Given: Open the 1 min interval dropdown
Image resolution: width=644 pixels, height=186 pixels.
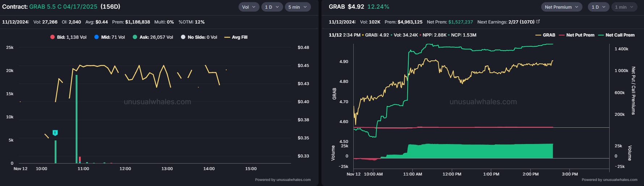Looking at the screenshot, I should (624, 7).
